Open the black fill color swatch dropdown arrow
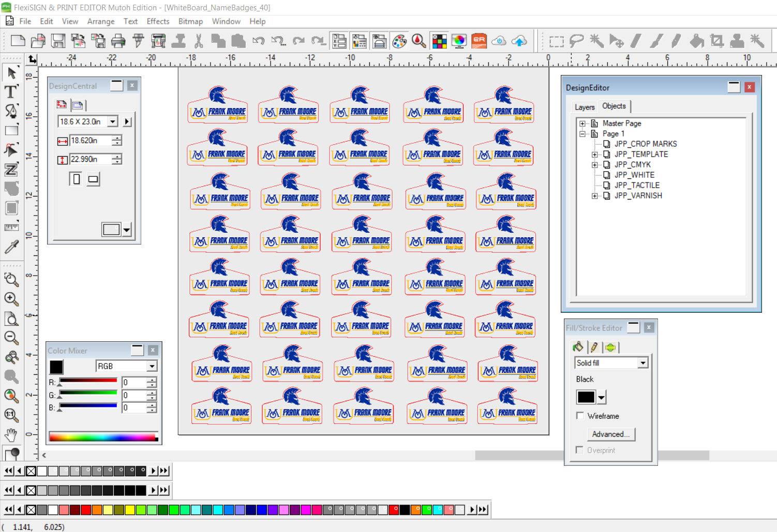 pos(601,398)
